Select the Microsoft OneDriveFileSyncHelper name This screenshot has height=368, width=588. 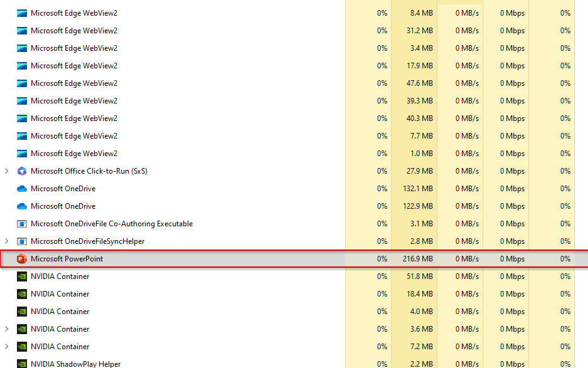click(87, 241)
